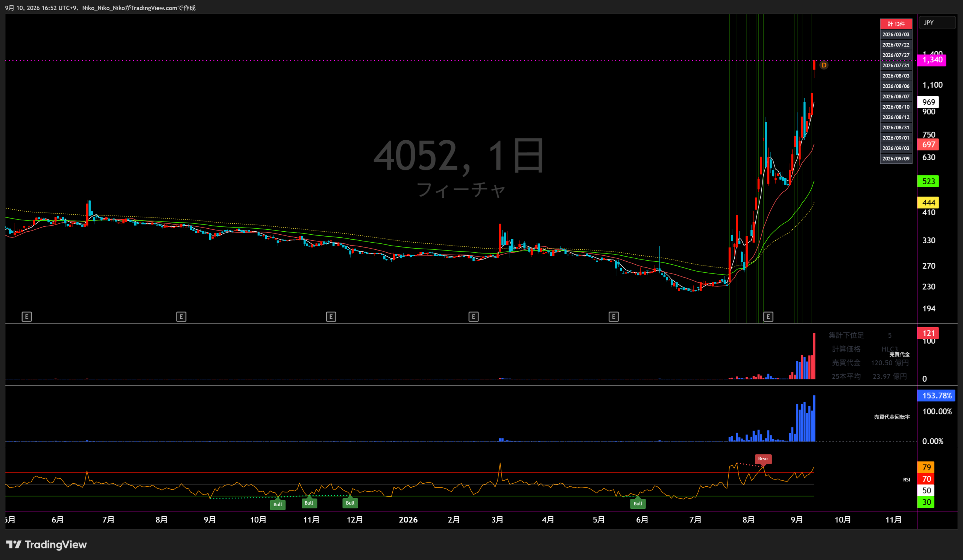Click the 売買代金回転率 indicator label

coord(892,417)
